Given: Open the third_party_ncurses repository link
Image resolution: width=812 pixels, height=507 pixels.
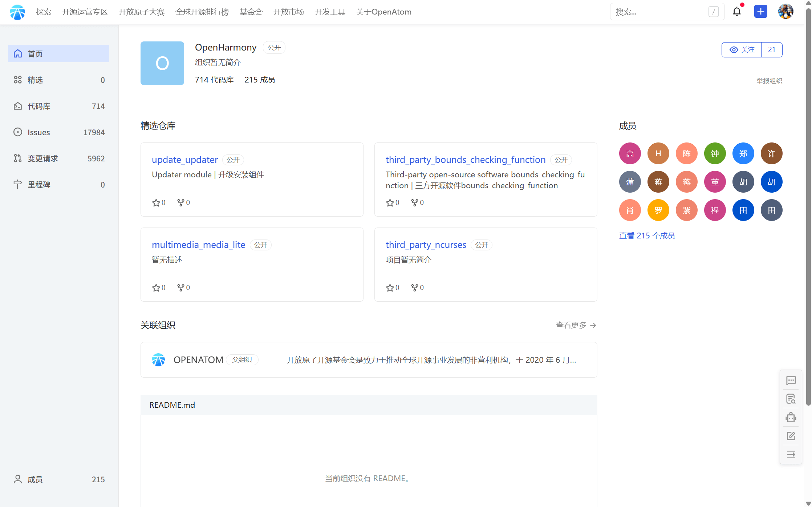Looking at the screenshot, I should (426, 245).
